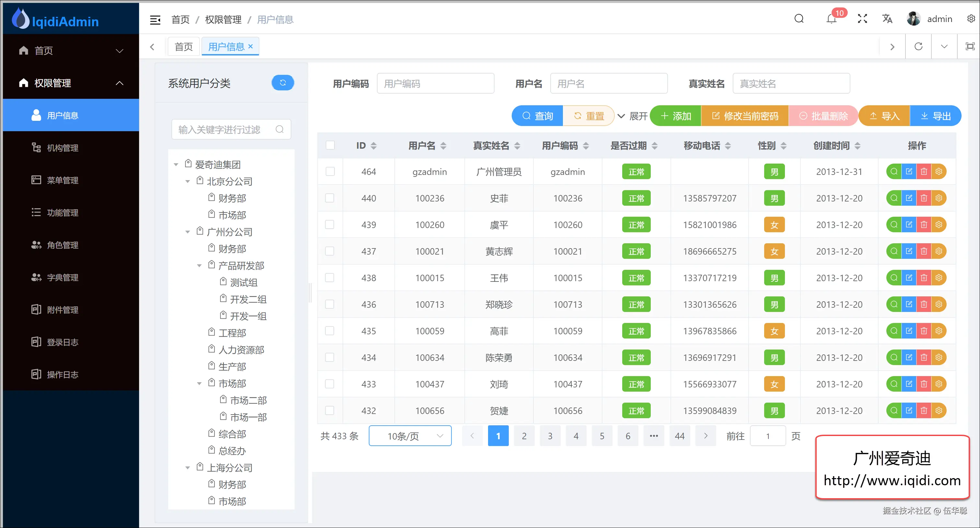
Task: Click the header search magnifier icon
Action: point(799,19)
